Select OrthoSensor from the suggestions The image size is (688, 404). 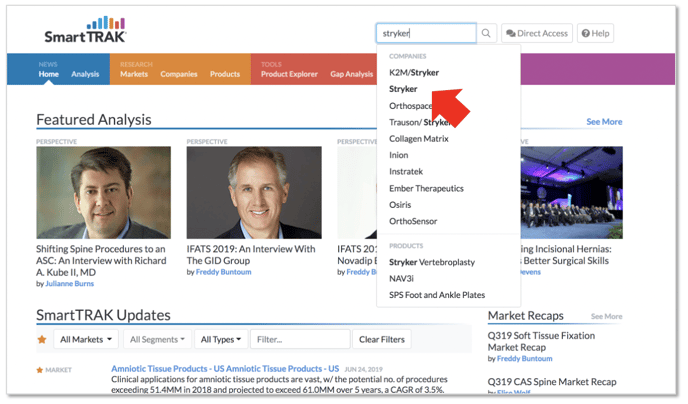click(413, 222)
